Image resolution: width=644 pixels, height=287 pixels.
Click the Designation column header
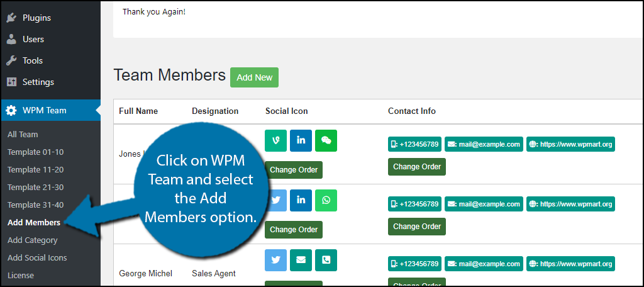pyautogui.click(x=215, y=111)
